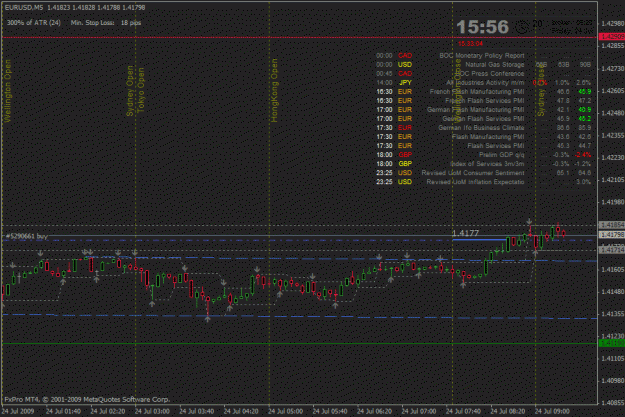Select the Prelim GDP q/q event
This screenshot has height=417, width=625.
(483, 155)
